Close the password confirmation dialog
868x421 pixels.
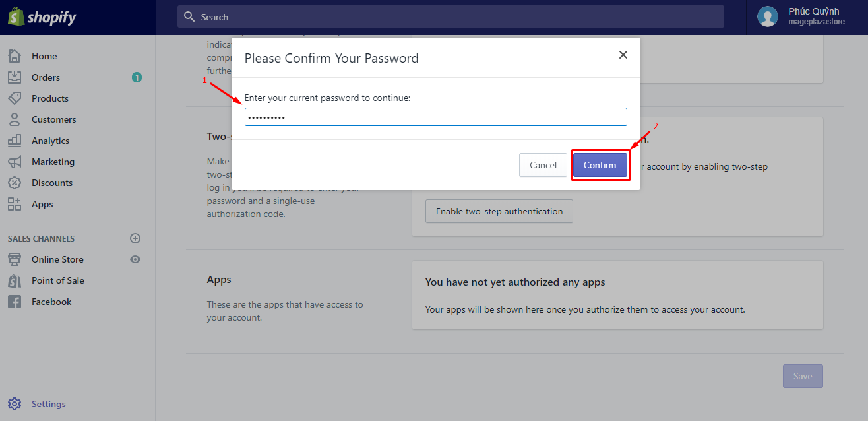pos(623,55)
